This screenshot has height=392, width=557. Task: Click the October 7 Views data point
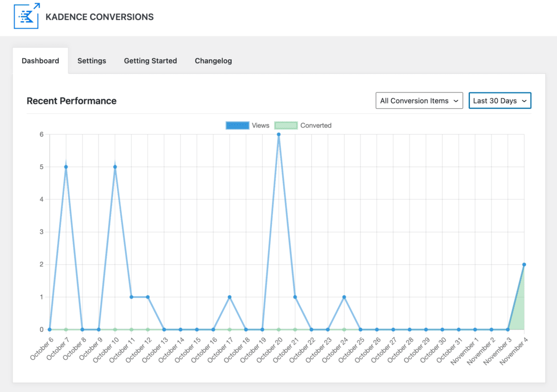(66, 167)
